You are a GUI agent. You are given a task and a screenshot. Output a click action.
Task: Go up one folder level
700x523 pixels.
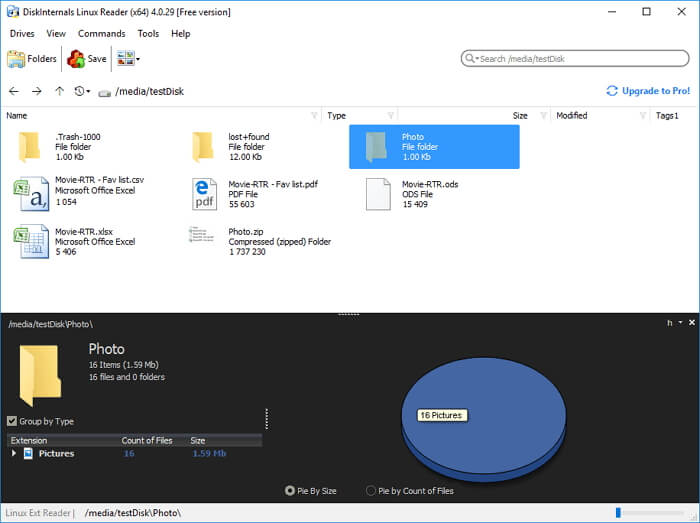[59, 91]
